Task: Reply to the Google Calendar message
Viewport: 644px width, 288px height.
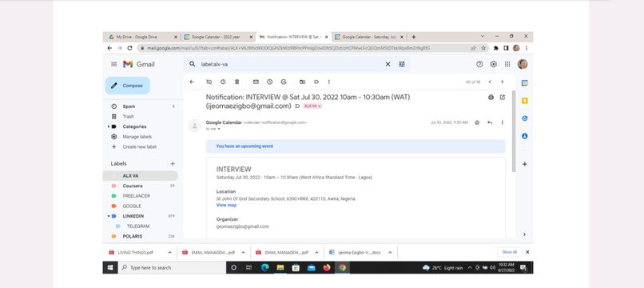Action: [490, 122]
